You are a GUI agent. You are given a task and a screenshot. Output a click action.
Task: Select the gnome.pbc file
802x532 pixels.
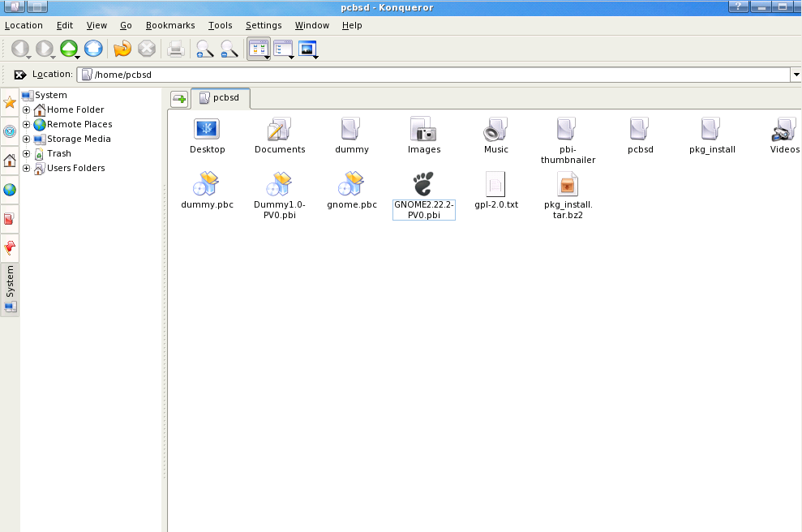click(352, 191)
